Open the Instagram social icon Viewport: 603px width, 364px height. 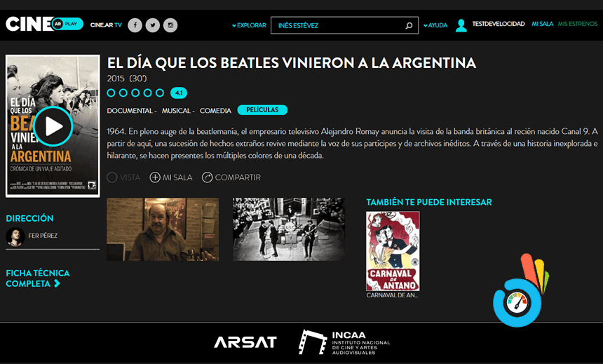click(170, 25)
